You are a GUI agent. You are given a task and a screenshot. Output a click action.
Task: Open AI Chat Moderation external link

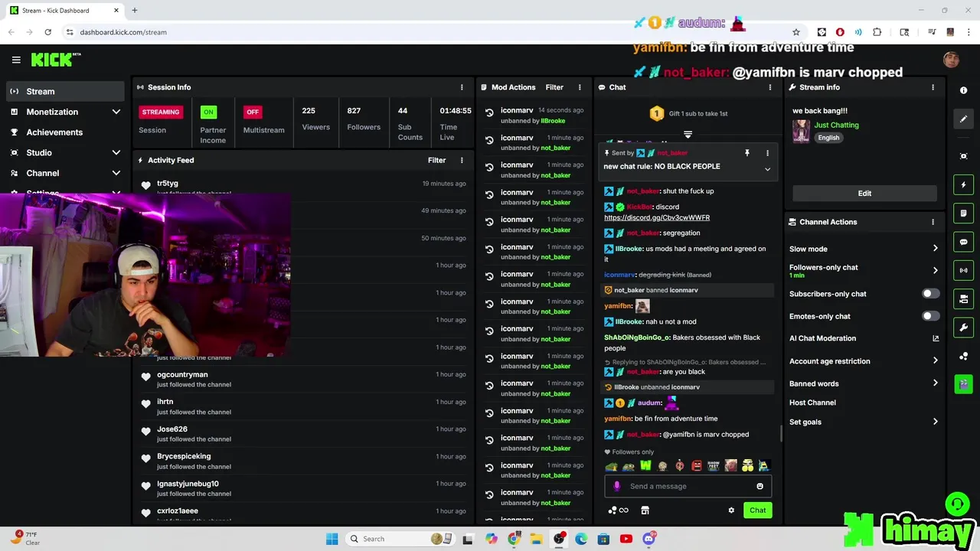(x=936, y=338)
